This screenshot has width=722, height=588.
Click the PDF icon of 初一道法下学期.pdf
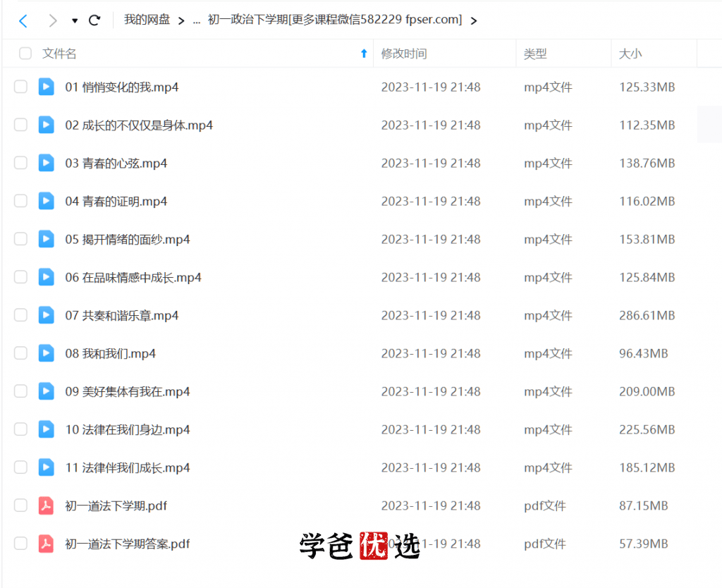coord(46,506)
